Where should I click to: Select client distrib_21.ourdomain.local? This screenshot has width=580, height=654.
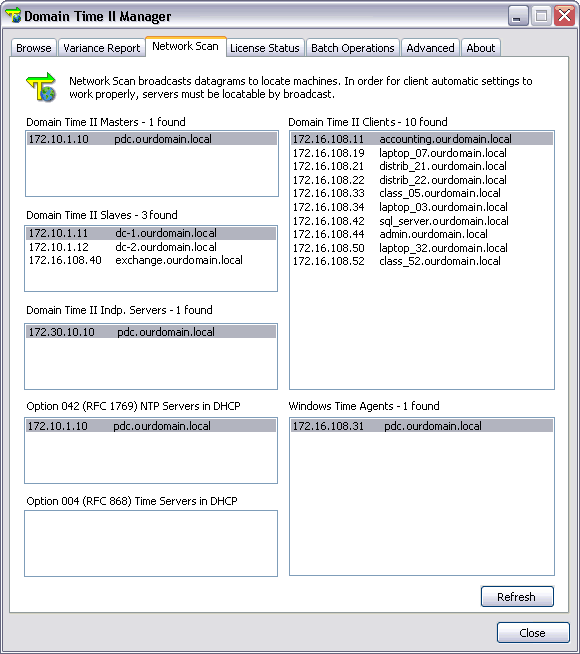(422, 166)
